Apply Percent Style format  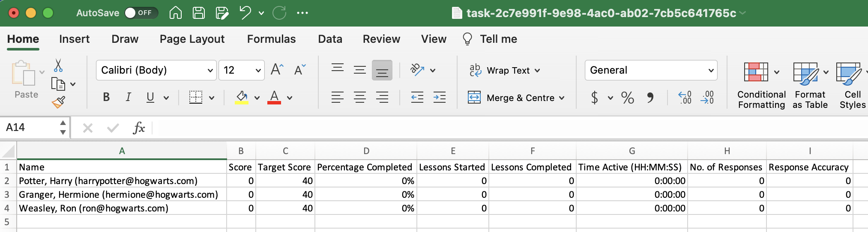click(628, 98)
